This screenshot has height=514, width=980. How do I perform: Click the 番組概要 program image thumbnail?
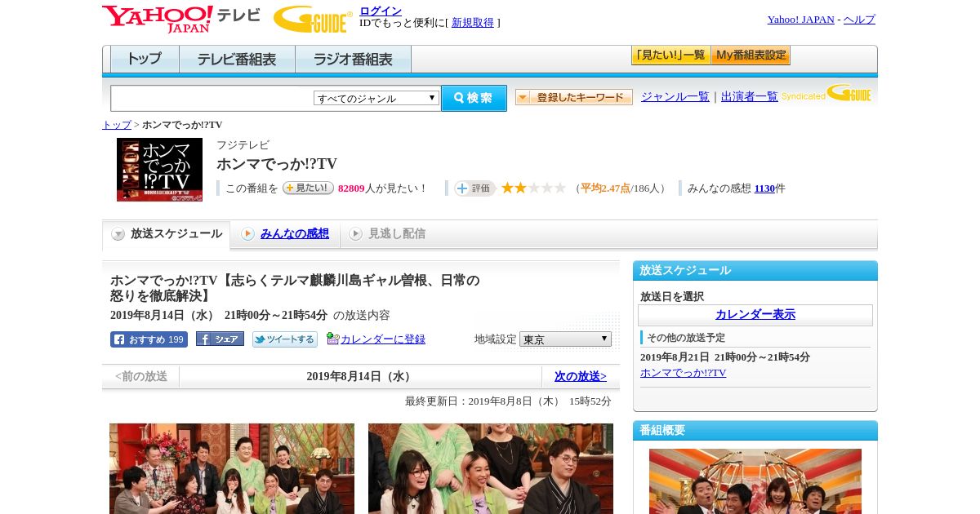[x=755, y=481]
